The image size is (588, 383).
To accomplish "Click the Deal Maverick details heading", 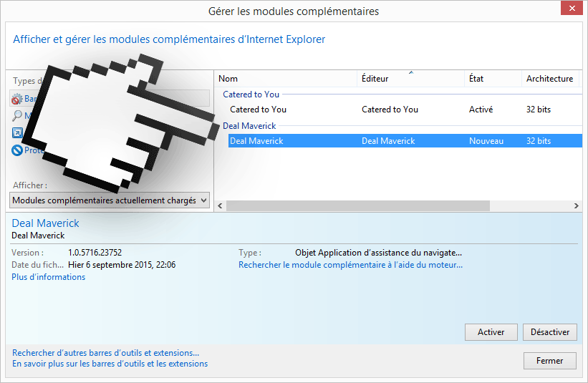I will (x=45, y=223).
